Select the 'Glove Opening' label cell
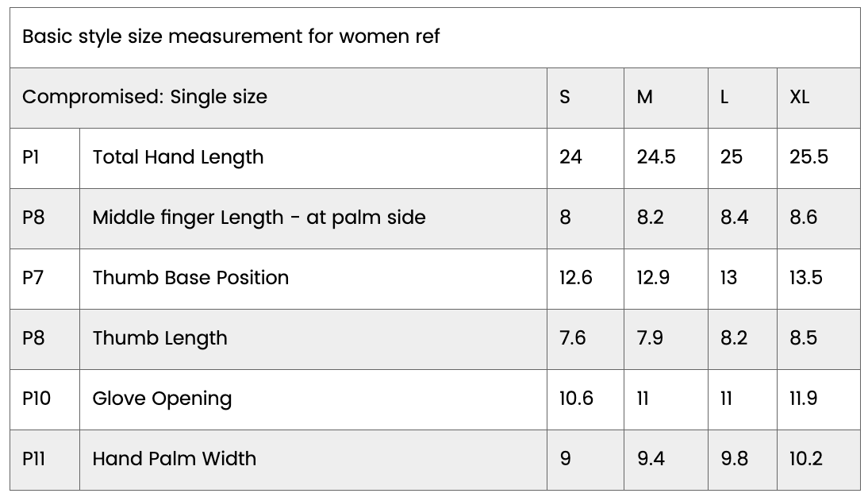The height and width of the screenshot is (497, 868). point(162,399)
